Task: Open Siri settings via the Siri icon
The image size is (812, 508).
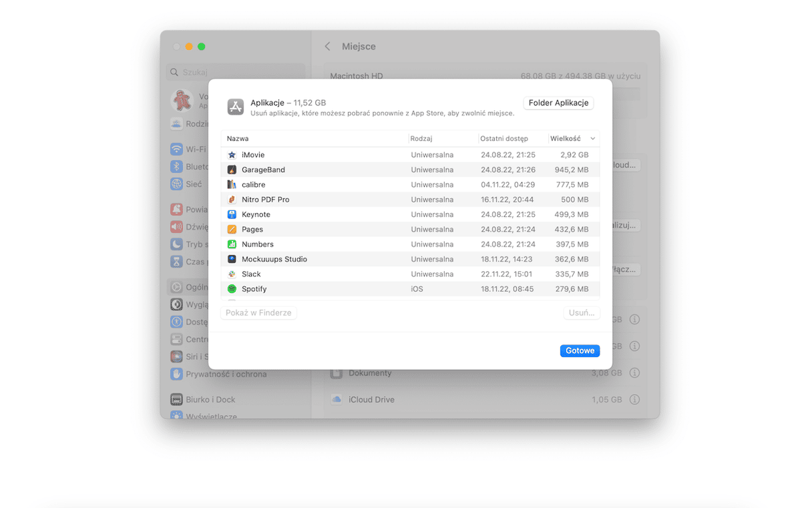Action: pyautogui.click(x=176, y=356)
